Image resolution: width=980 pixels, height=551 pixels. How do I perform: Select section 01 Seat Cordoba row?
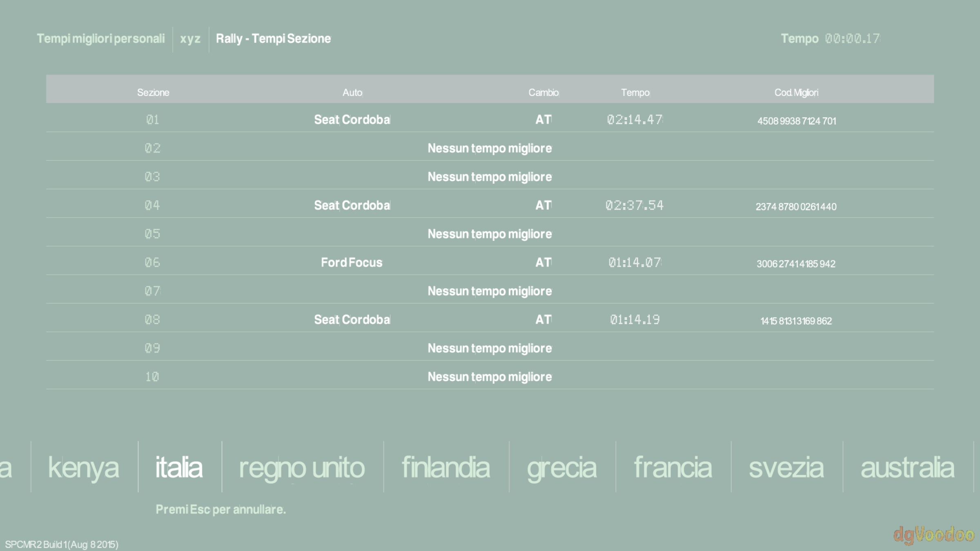click(352, 120)
